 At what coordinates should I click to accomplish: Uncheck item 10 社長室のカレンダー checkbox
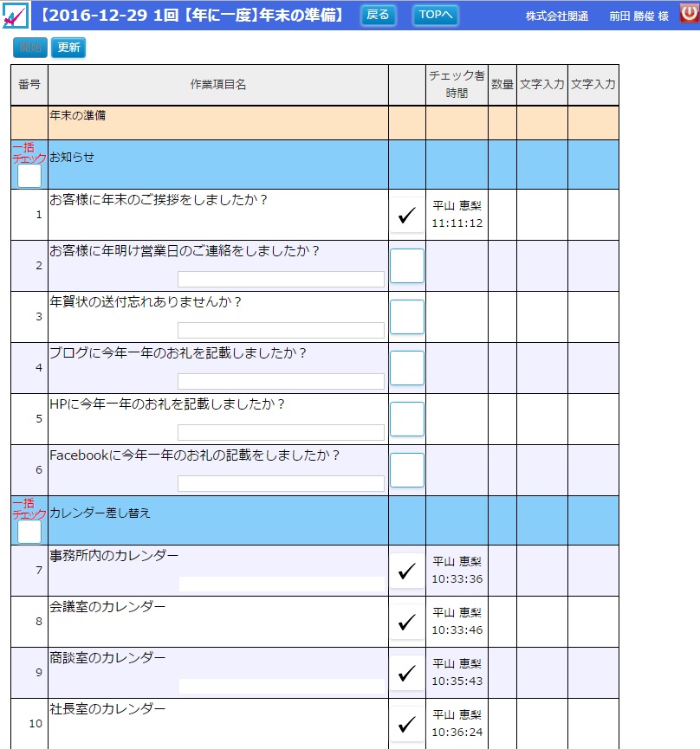click(407, 724)
